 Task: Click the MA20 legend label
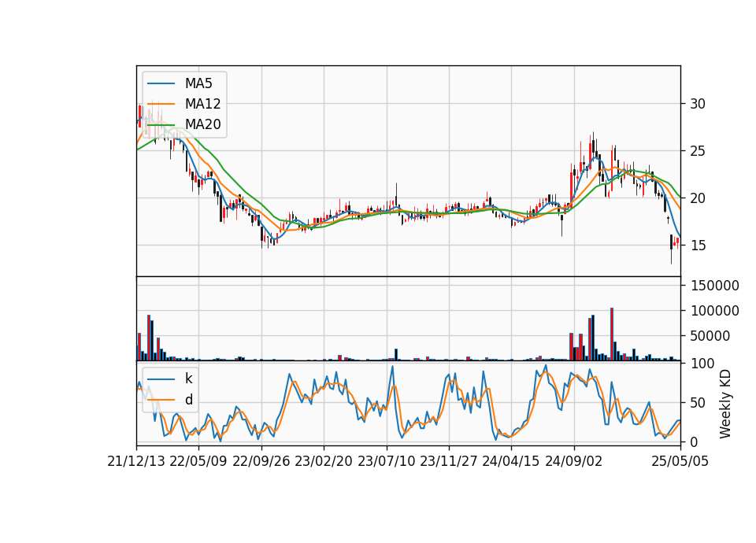[202, 124]
